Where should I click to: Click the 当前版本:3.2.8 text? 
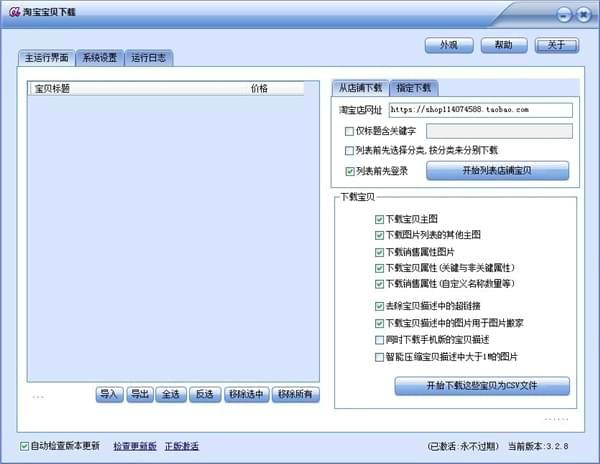coord(538,446)
